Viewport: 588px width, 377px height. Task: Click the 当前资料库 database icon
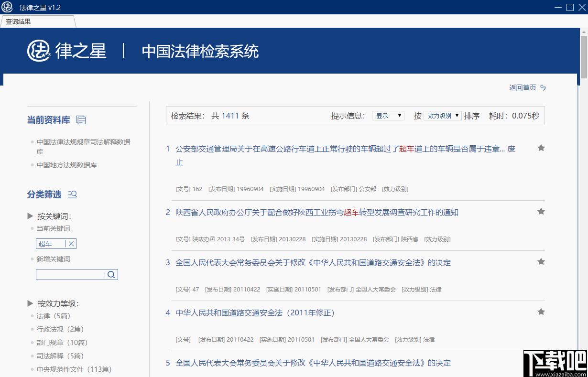click(x=81, y=120)
